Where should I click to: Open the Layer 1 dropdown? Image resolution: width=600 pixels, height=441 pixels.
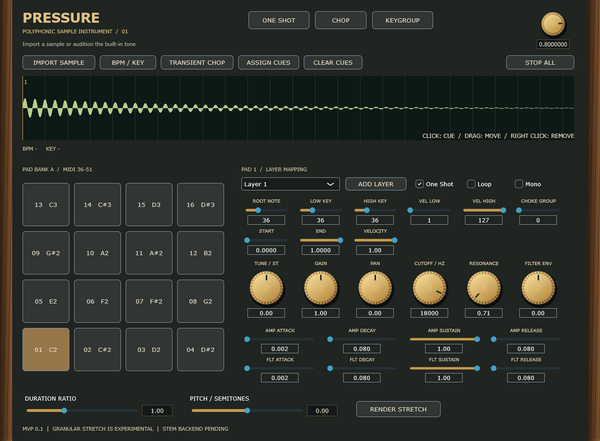click(x=290, y=184)
